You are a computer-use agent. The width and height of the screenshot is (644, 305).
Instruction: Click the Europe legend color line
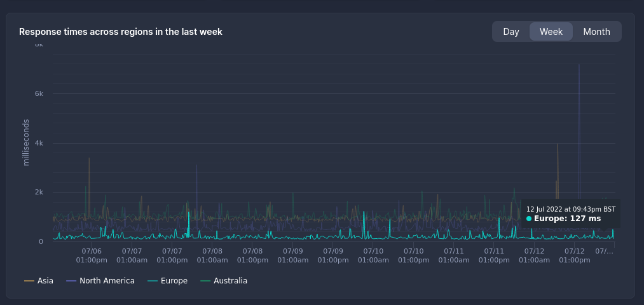point(153,281)
